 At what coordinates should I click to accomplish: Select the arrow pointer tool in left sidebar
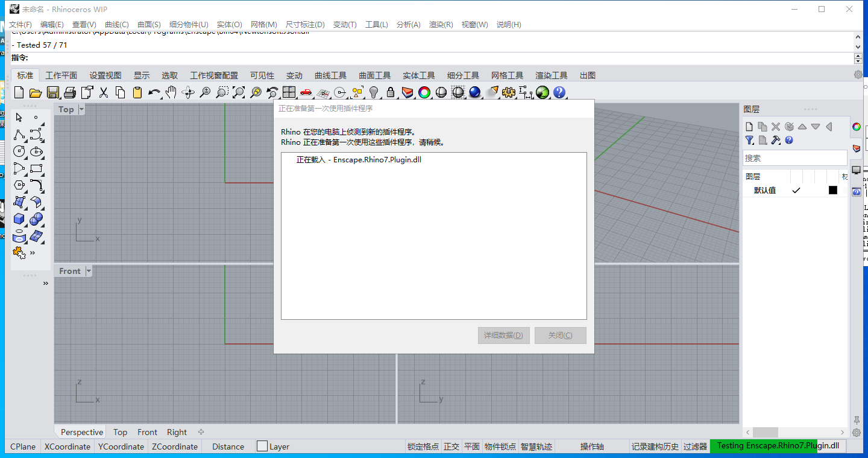point(19,118)
